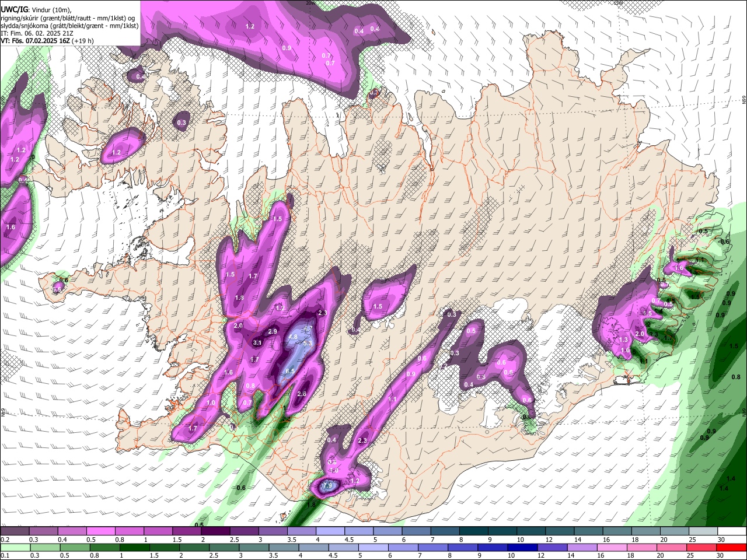Click the "7.9" precipitation value on the map

(327, 485)
